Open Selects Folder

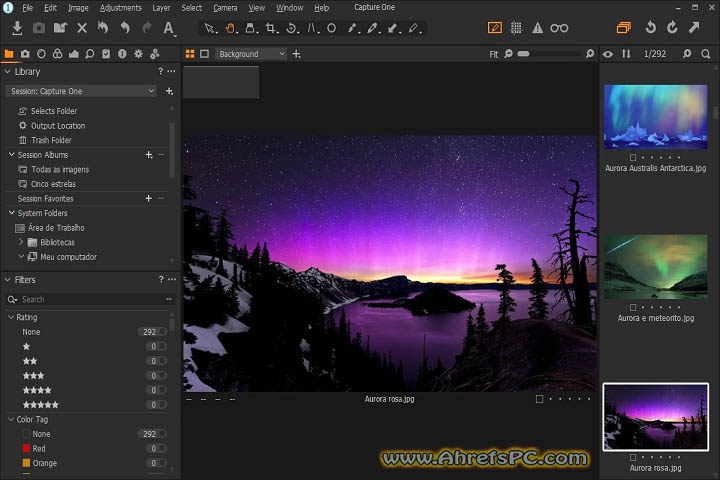(54, 111)
